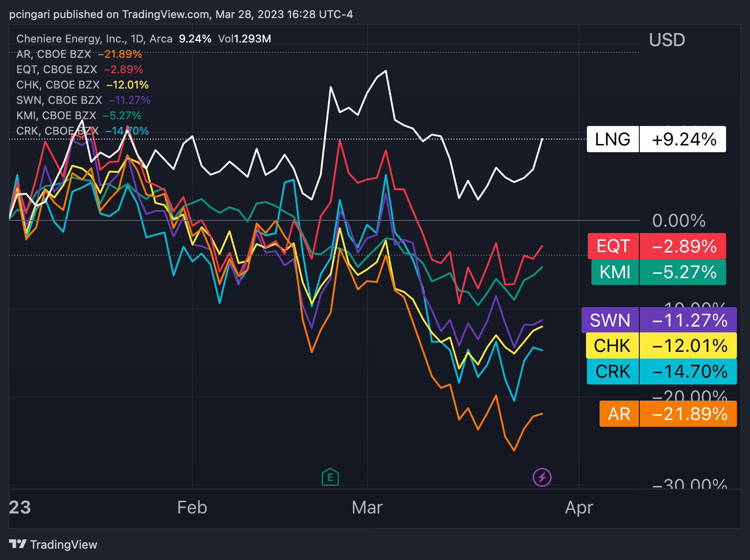Select the CHK ticker label
750x560 pixels.
click(612, 345)
